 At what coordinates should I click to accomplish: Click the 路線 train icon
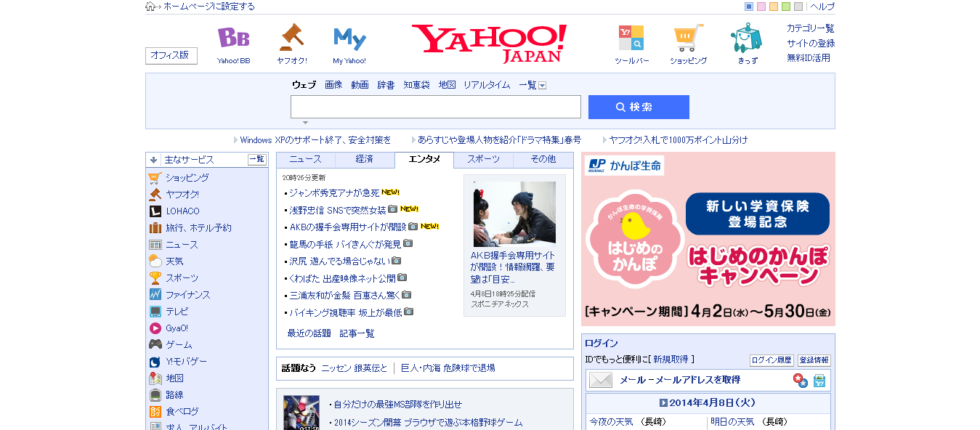155,395
